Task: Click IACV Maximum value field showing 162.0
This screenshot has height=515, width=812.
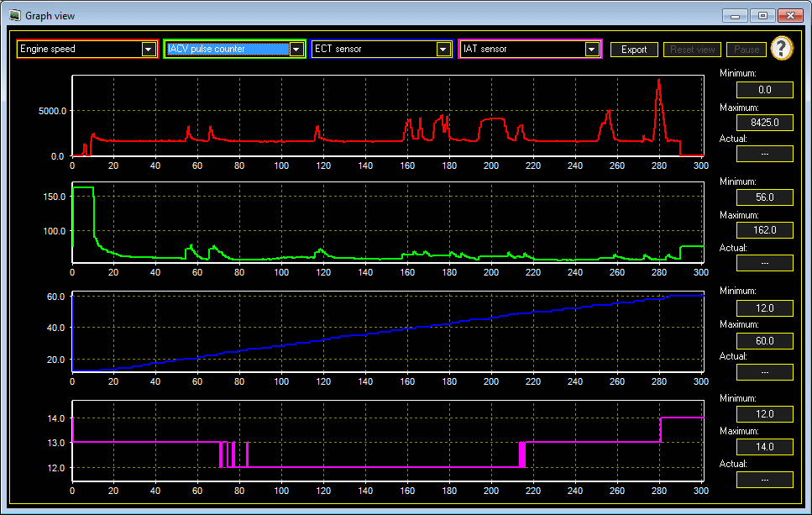Action: (764, 230)
